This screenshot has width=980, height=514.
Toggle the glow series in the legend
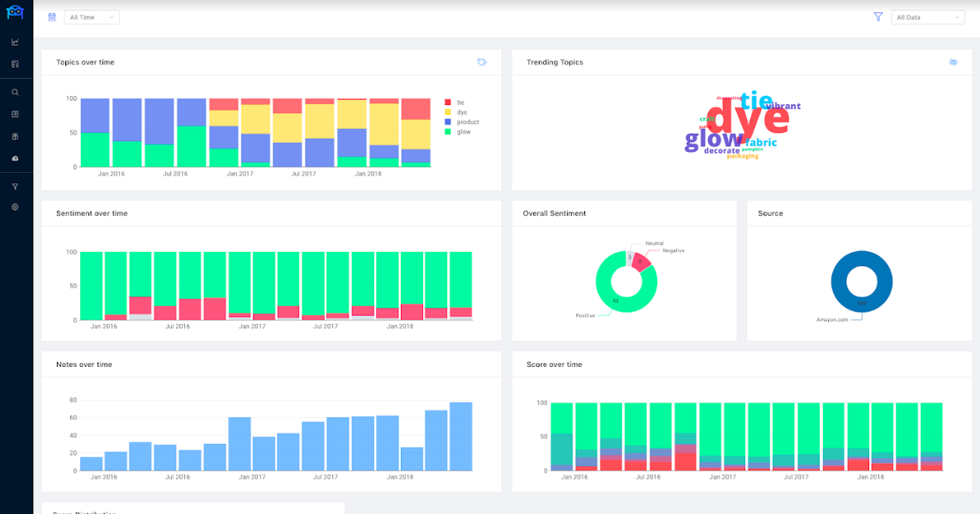coord(458,132)
